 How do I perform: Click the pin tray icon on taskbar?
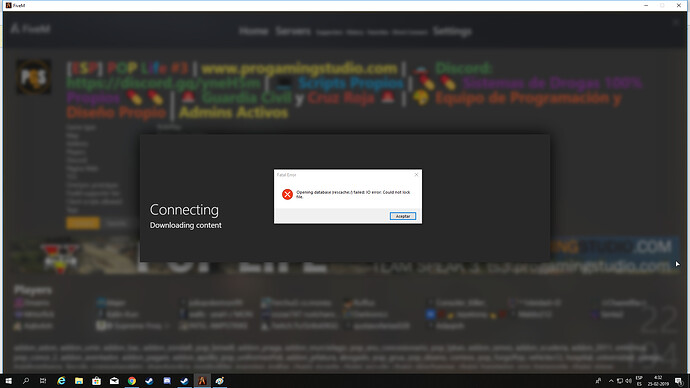(598, 381)
